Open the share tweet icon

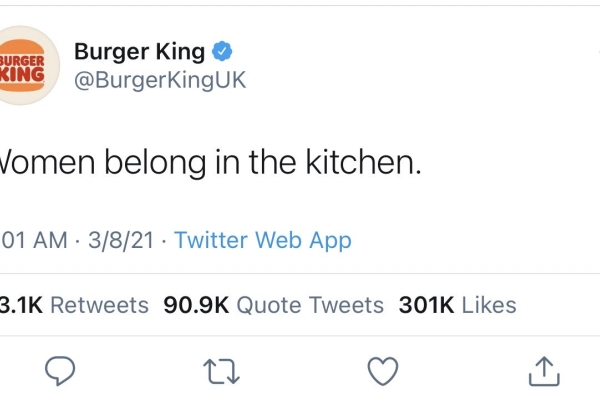click(x=540, y=370)
